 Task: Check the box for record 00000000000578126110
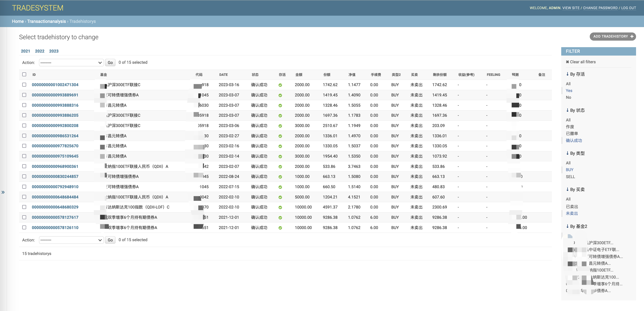point(24,227)
